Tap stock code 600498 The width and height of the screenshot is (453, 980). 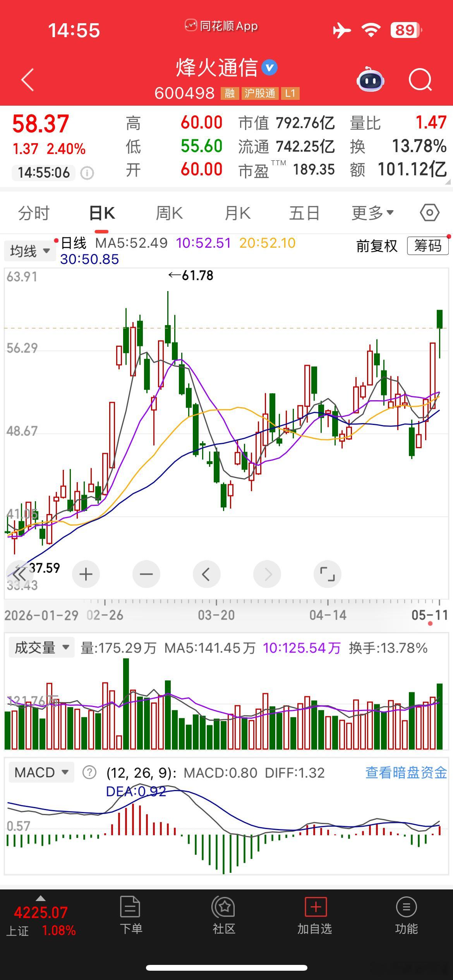(184, 93)
